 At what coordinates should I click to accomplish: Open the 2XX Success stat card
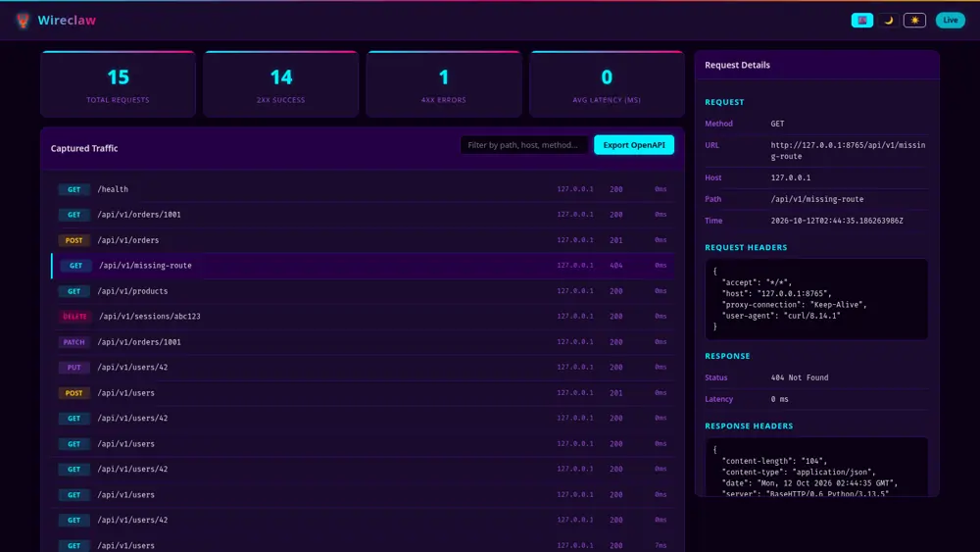280,84
